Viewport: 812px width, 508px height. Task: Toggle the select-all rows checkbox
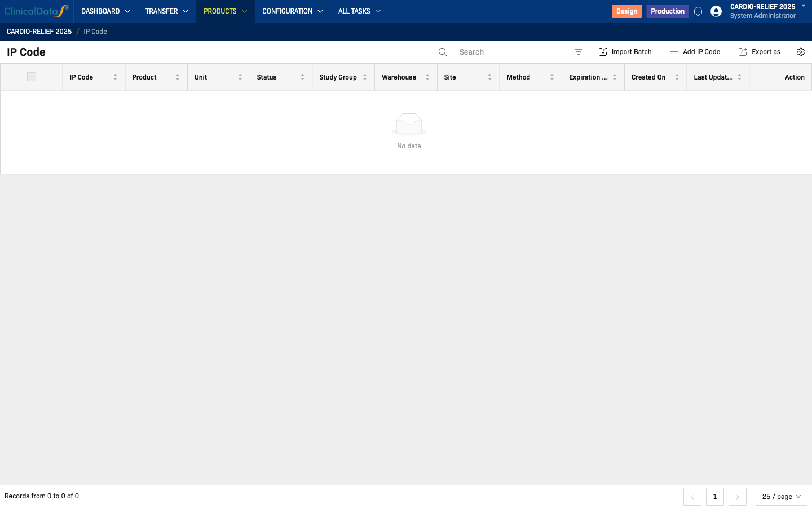[x=32, y=77]
